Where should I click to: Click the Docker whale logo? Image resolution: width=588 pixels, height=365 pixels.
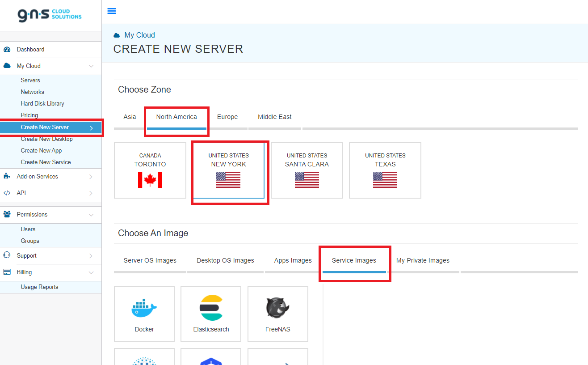(144, 308)
